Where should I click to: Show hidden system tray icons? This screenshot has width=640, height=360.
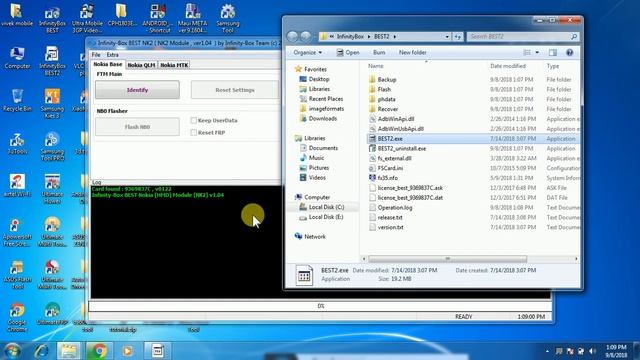547,351
